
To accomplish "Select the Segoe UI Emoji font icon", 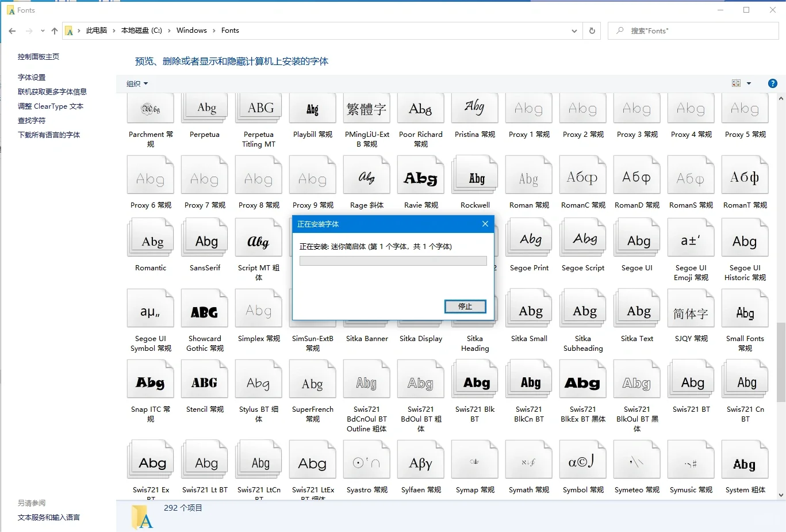I will (691, 241).
